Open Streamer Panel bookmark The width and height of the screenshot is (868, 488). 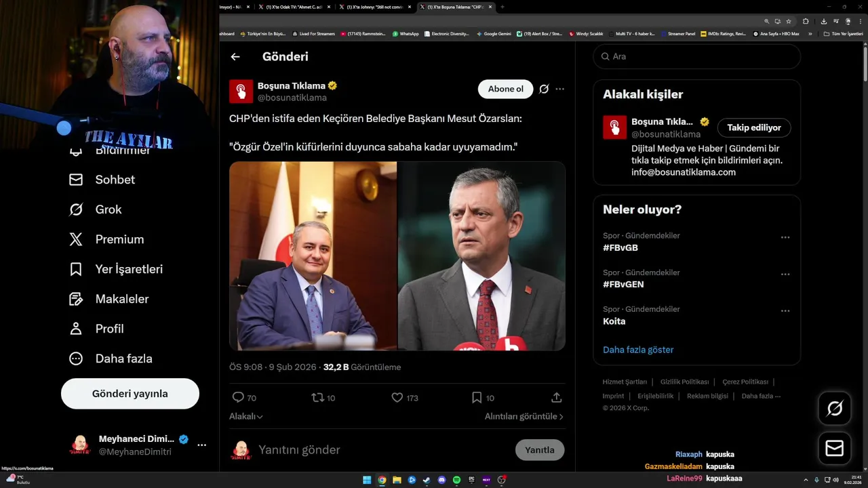pyautogui.click(x=677, y=33)
